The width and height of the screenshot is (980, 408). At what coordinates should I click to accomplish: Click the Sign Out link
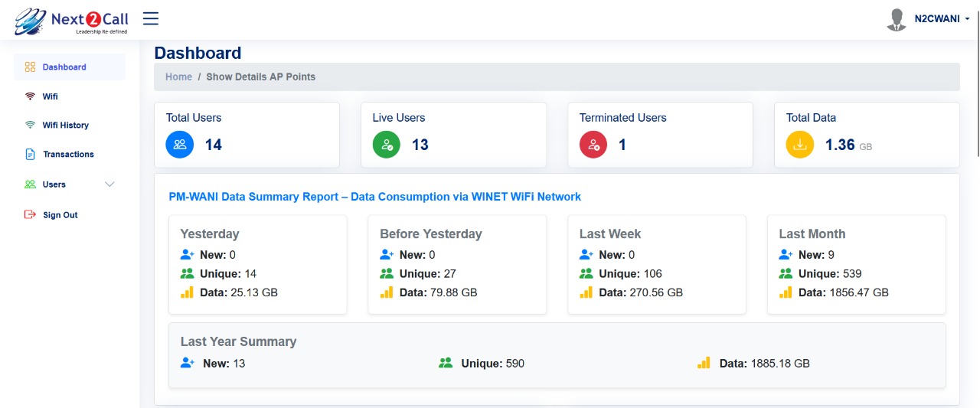[60, 215]
